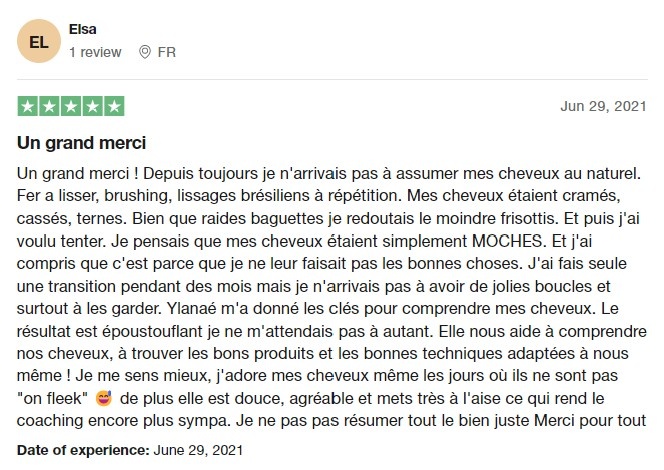Viewport: 664px width, 470px height.
Task: Click the fifth green star
Action: click(114, 106)
